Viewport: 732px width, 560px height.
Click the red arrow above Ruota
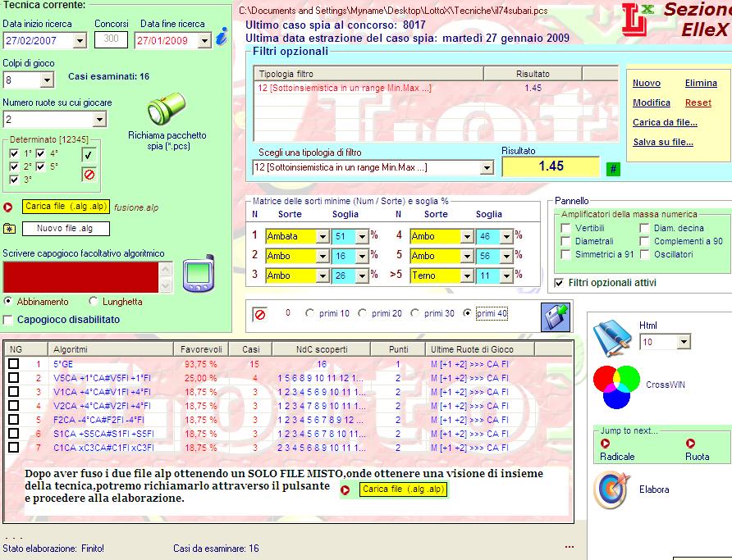pos(690,444)
